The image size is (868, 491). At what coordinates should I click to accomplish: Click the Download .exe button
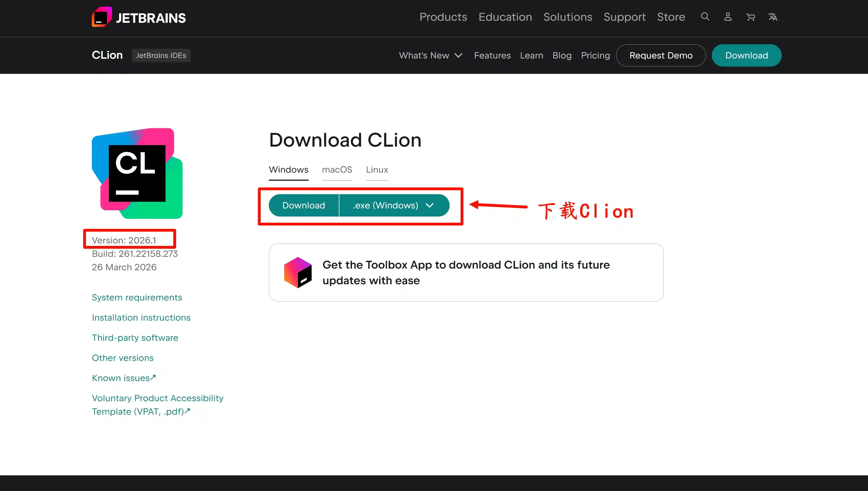pyautogui.click(x=304, y=205)
